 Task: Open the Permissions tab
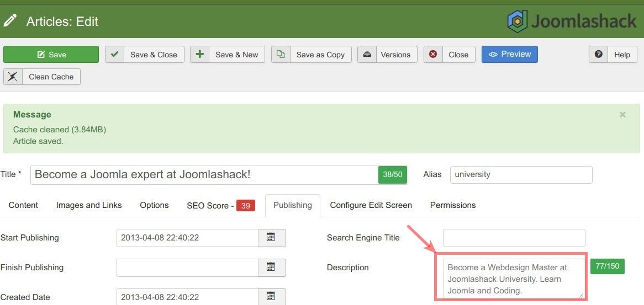[452, 205]
